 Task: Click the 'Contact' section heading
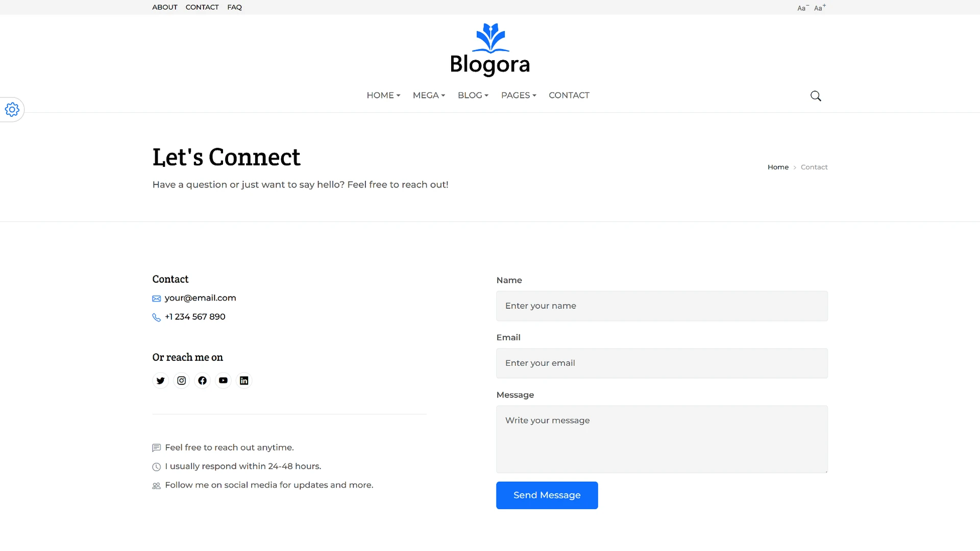170,279
